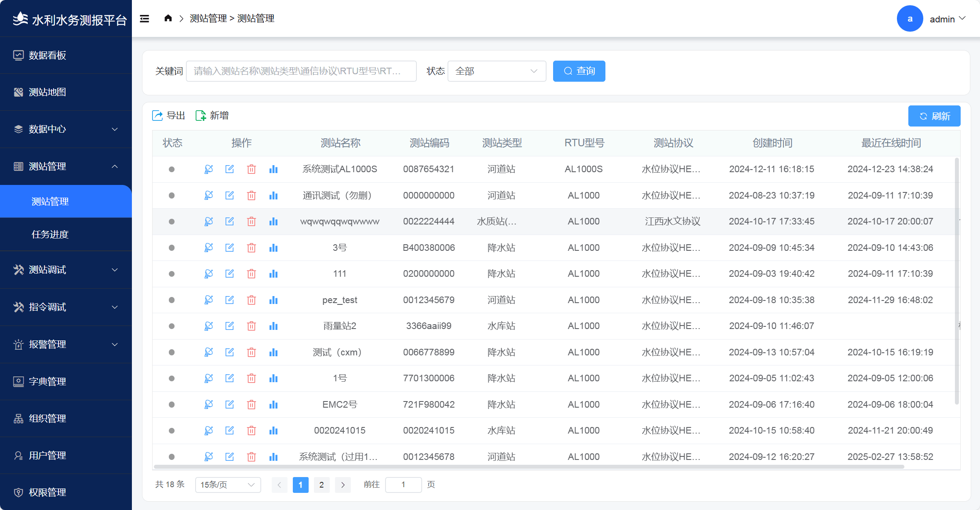Image resolution: width=980 pixels, height=510 pixels.
Task: Click satellite dish icon for 系统测试AL1000S row
Action: click(x=208, y=169)
